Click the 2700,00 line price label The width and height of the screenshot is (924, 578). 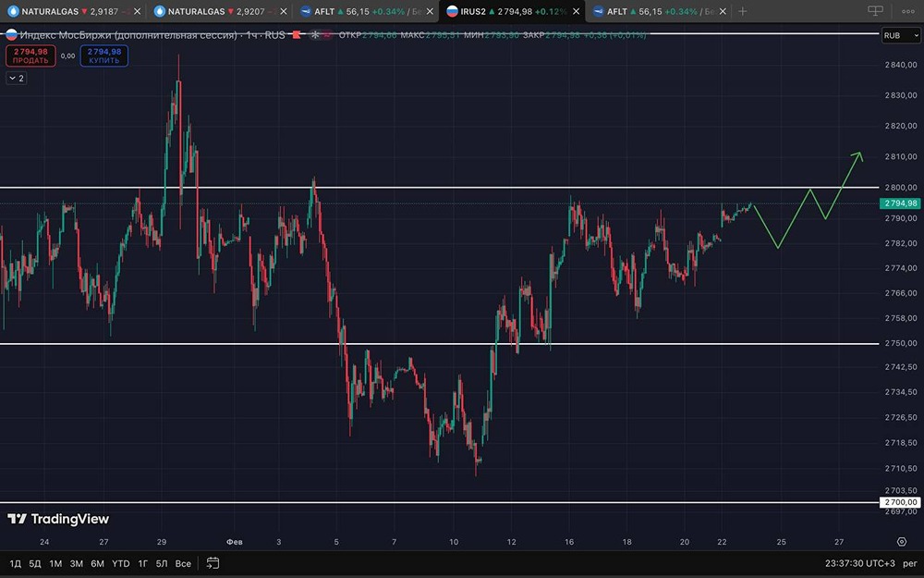(x=900, y=502)
